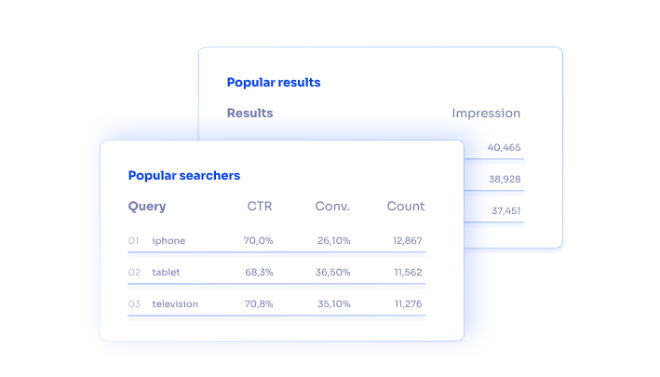The image size is (660, 377).
Task: Click the 11,276 count for television
Action: 408,304
